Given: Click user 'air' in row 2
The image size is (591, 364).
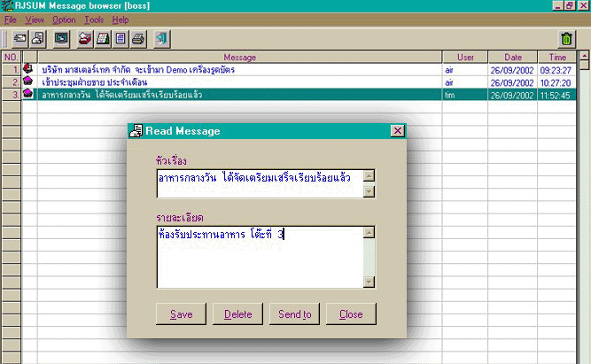Looking at the screenshot, I should tap(449, 82).
